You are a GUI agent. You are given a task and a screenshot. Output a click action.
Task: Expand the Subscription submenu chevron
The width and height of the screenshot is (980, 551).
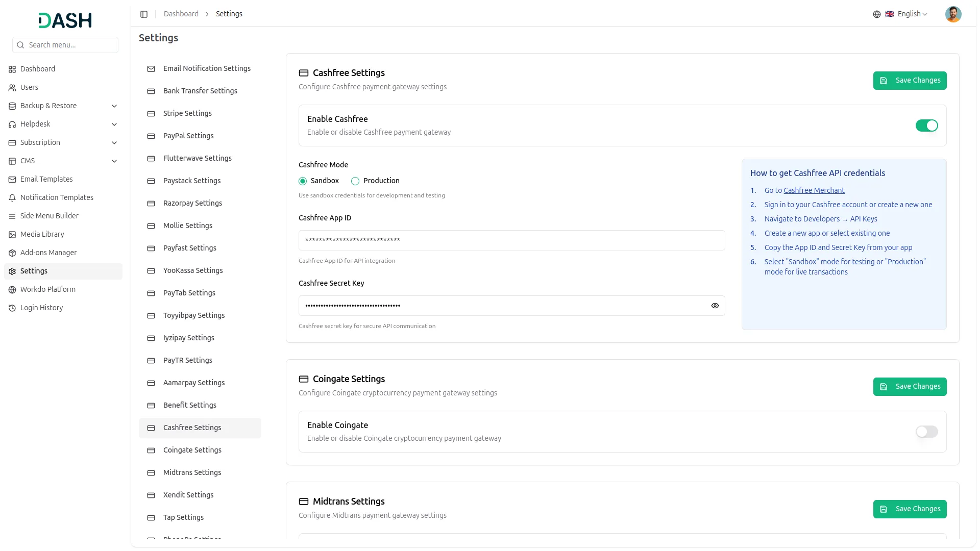[x=114, y=143]
